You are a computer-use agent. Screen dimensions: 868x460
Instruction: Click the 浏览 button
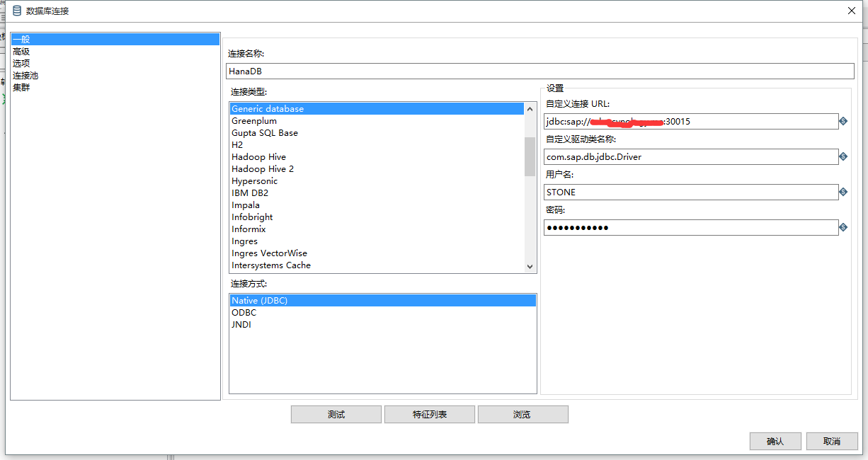(523, 415)
